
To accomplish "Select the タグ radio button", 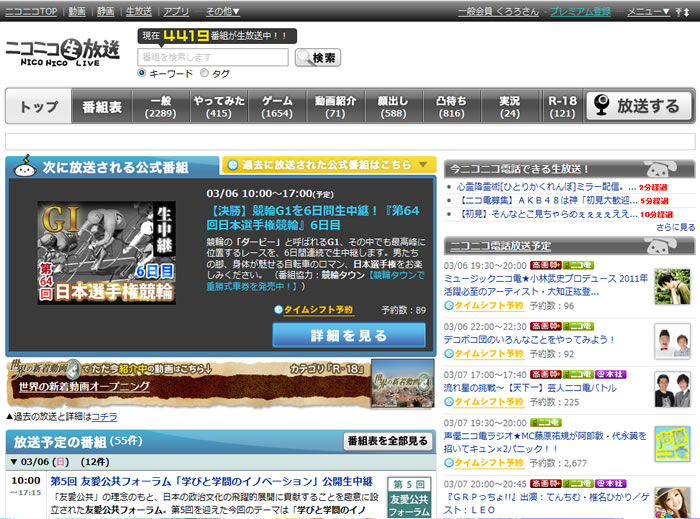I will pos(204,73).
